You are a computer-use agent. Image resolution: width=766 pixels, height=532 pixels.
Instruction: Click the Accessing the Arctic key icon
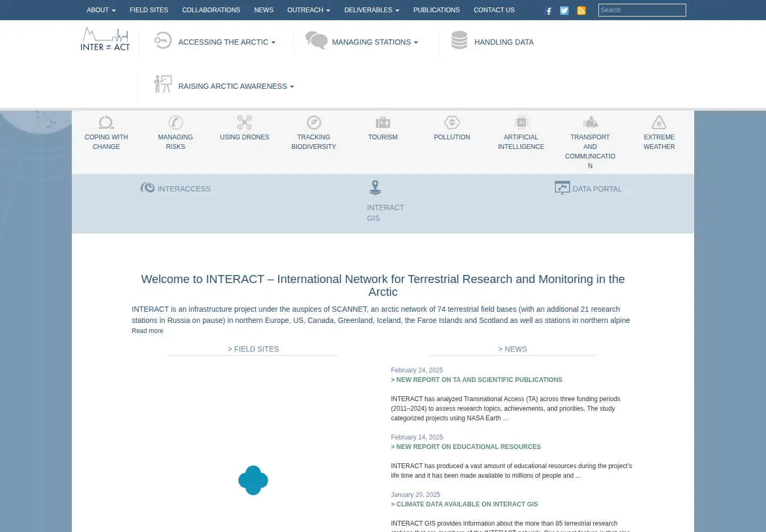(163, 40)
